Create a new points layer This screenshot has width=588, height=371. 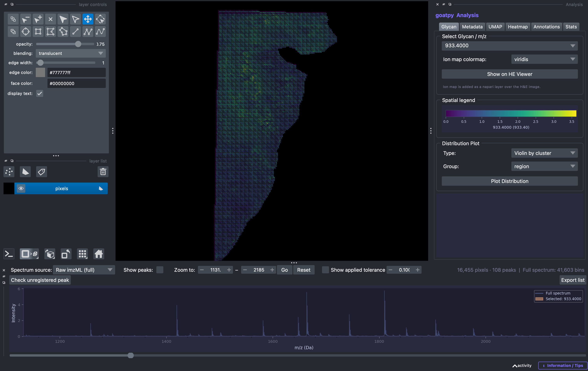[x=9, y=172]
